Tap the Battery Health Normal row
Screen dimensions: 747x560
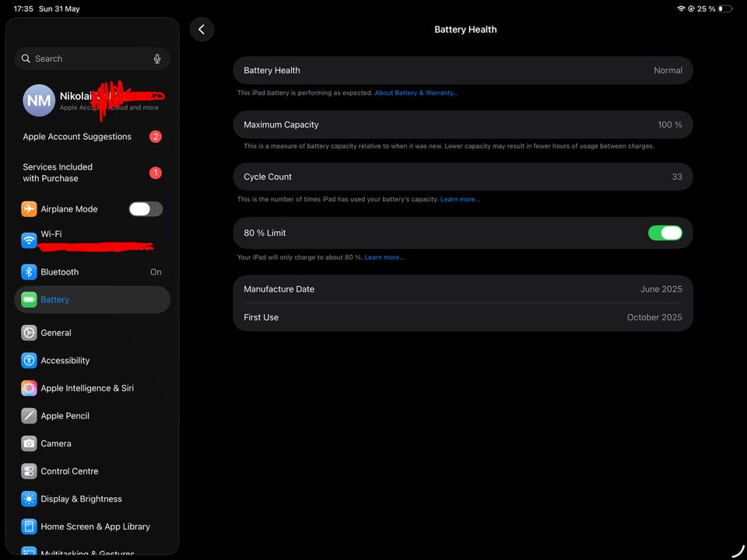pos(462,71)
